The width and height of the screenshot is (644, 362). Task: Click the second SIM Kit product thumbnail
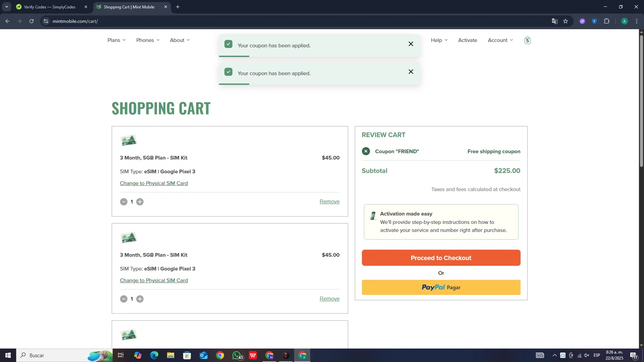[128, 238]
